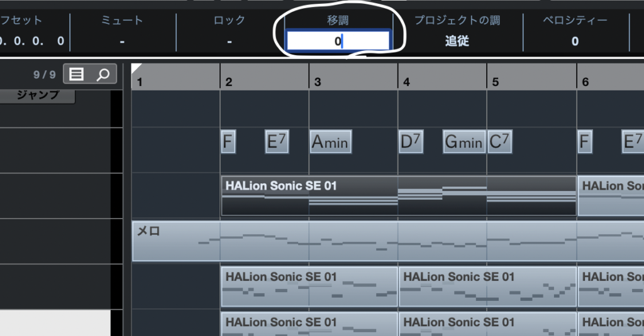The height and width of the screenshot is (336, 644).
Task: Select the Gmin chord event
Action: coord(464,142)
